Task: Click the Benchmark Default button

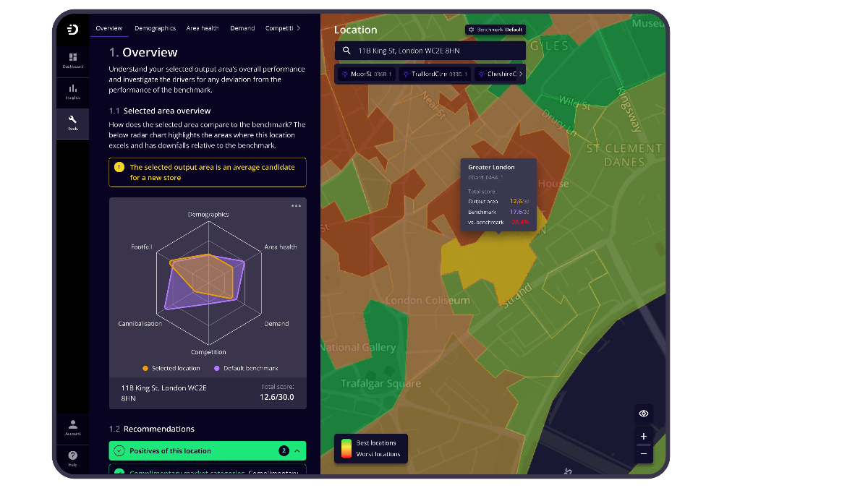Action: point(495,30)
